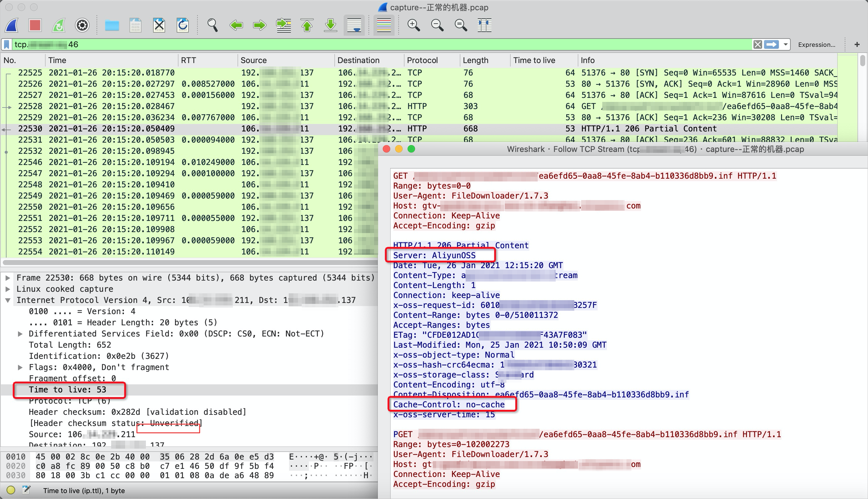Click the restart capture green fin icon
Image resolution: width=868 pixels, height=499 pixels.
59,25
